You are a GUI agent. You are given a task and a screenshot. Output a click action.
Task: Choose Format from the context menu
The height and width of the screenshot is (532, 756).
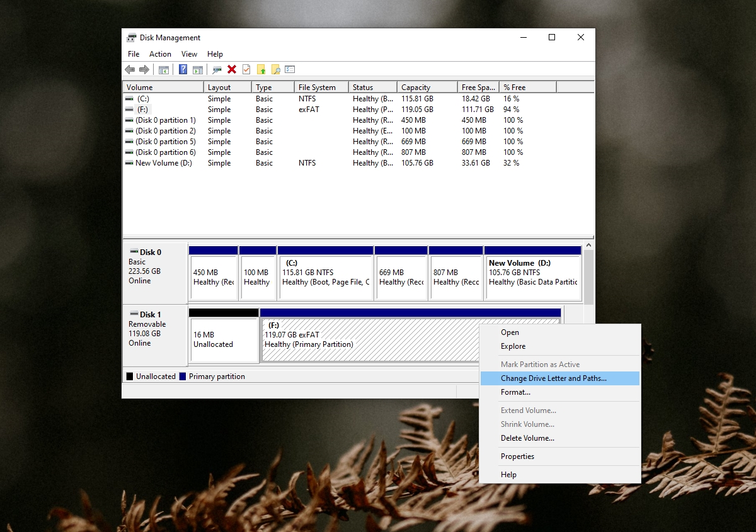click(515, 392)
